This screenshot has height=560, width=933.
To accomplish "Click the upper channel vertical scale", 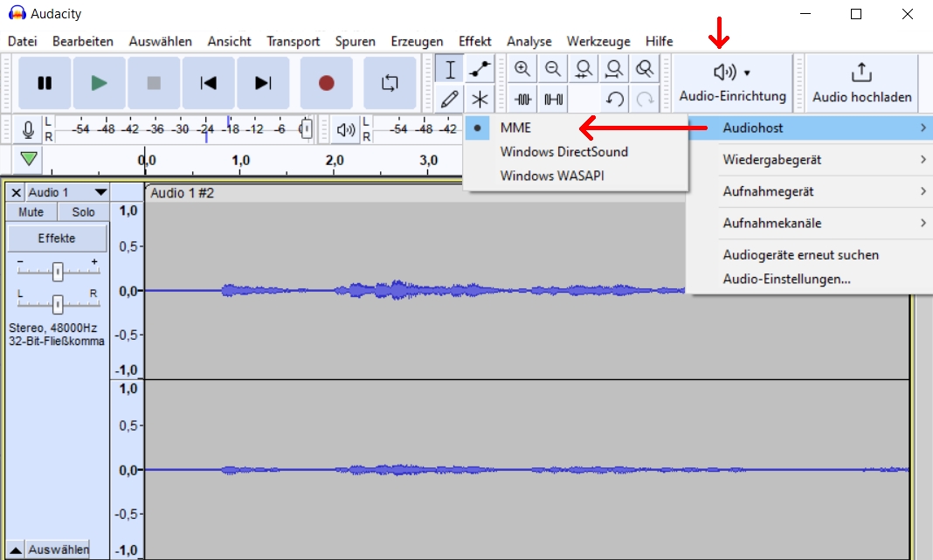I will [128, 290].
